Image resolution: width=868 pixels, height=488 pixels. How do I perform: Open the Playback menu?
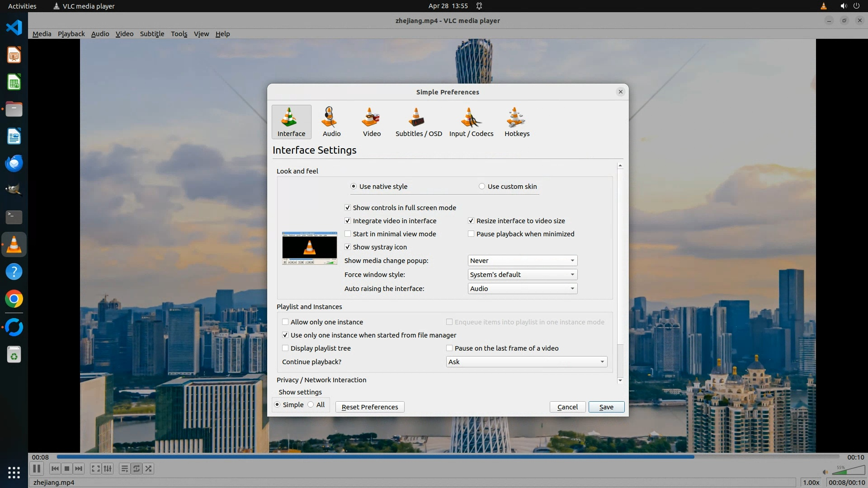(x=71, y=34)
